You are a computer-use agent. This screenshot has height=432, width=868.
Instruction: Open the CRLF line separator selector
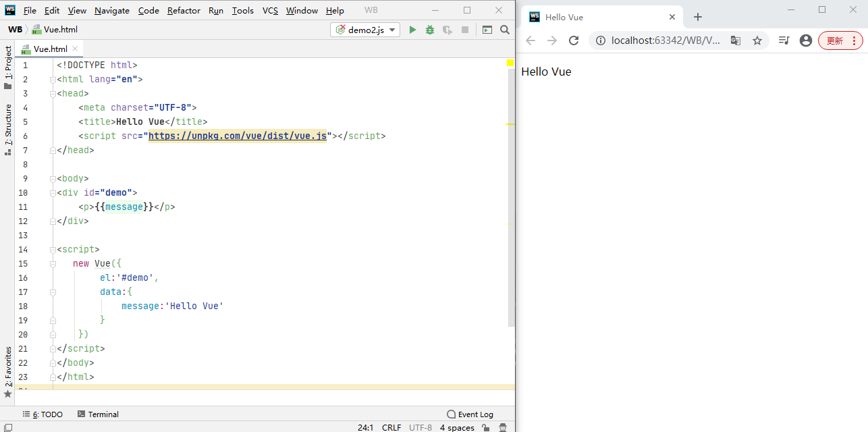pyautogui.click(x=391, y=427)
